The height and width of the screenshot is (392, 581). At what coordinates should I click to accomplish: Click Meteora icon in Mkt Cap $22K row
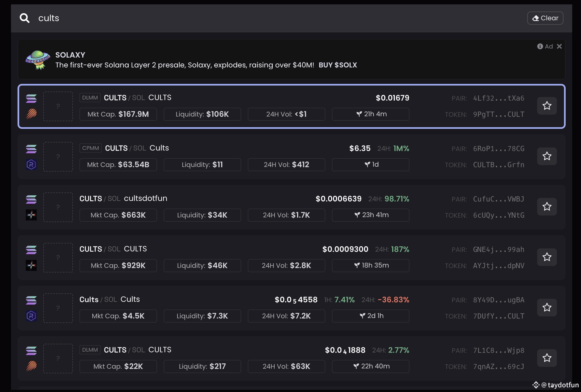click(31, 366)
